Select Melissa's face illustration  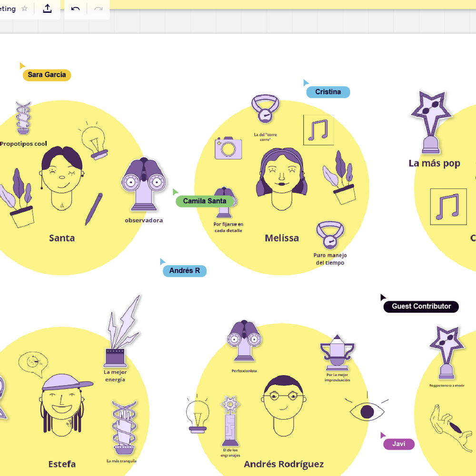point(282,179)
